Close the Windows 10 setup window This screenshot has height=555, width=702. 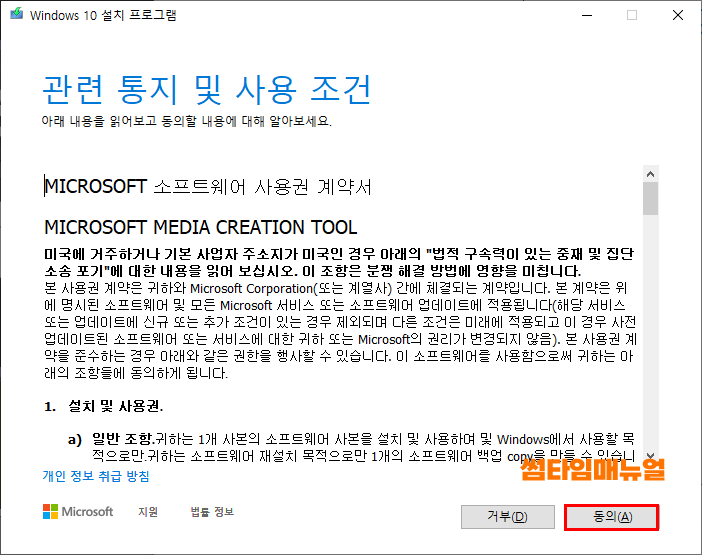tap(678, 15)
